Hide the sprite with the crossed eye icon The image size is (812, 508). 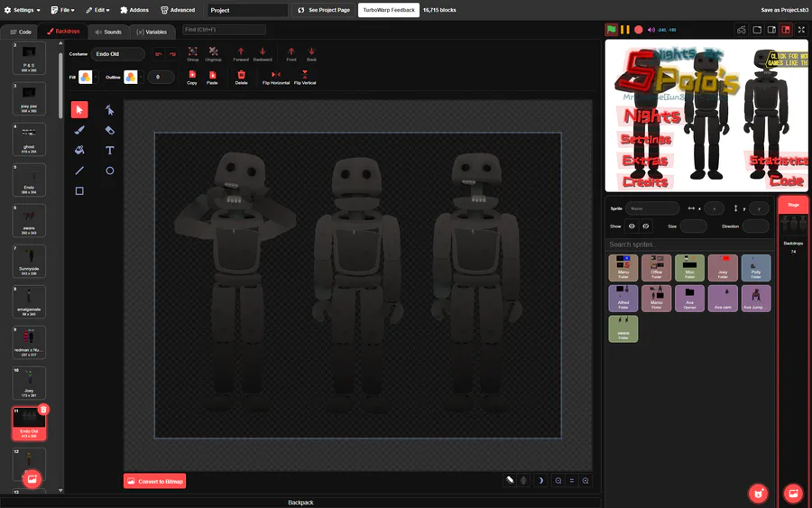646,226
